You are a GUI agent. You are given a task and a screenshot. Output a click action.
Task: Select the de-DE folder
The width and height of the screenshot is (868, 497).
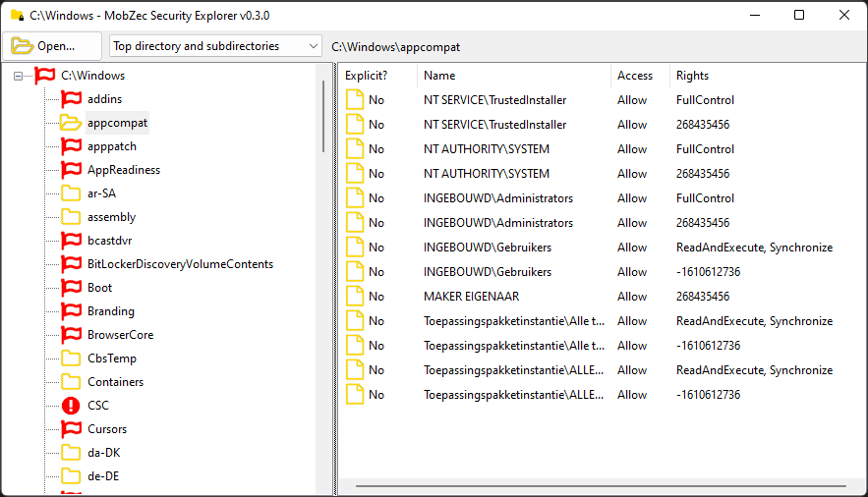pos(103,476)
